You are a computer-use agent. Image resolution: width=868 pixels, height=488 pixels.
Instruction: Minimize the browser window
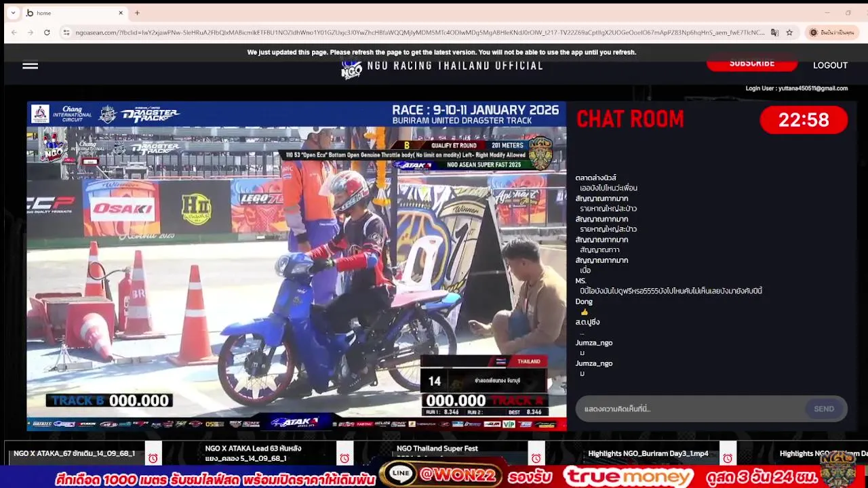[x=827, y=13]
